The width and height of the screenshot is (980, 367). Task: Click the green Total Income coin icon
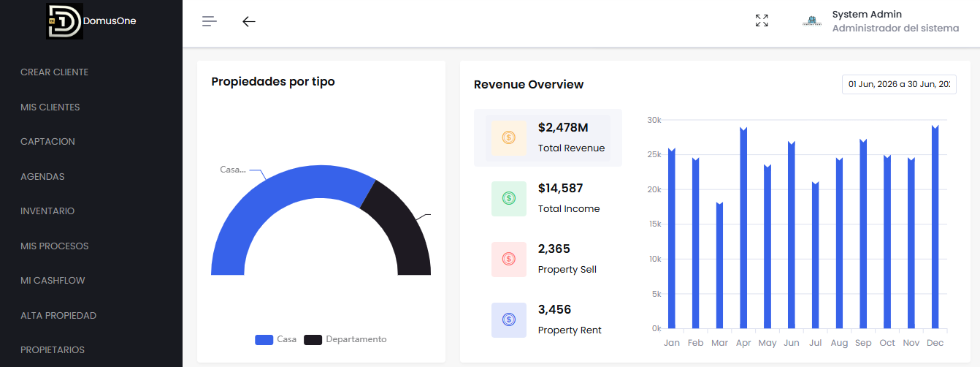[x=509, y=198]
